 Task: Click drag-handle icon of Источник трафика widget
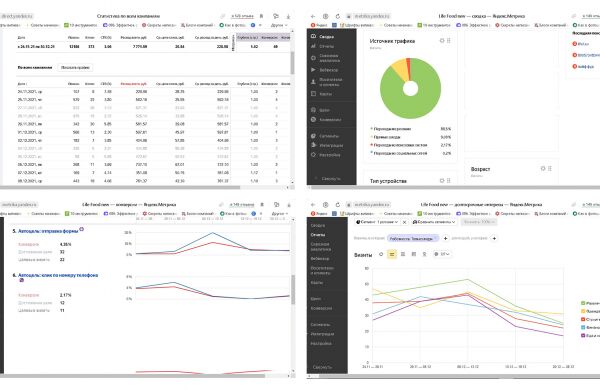click(448, 41)
